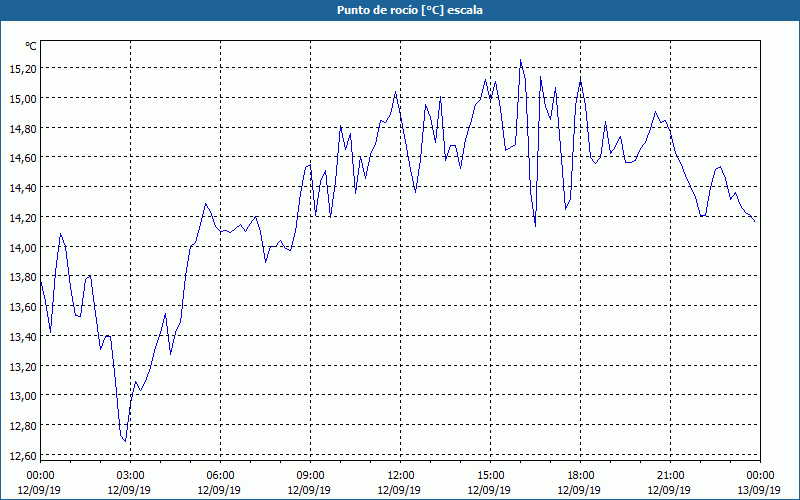Select the 15:00 time axis label
Screen dimensions: 800x500
pos(489,476)
